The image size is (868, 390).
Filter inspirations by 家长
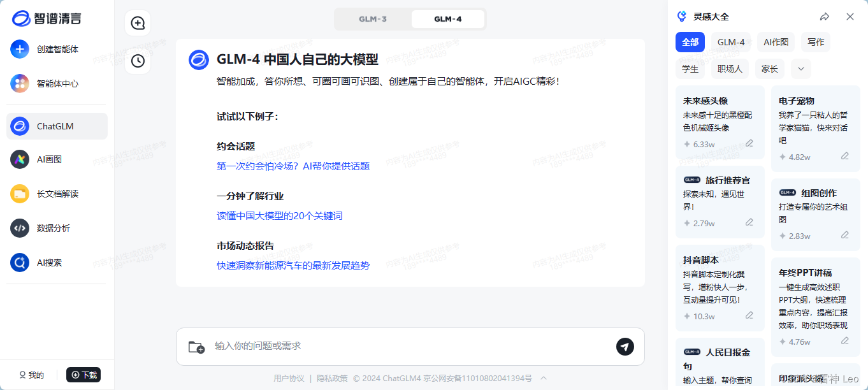(x=770, y=69)
